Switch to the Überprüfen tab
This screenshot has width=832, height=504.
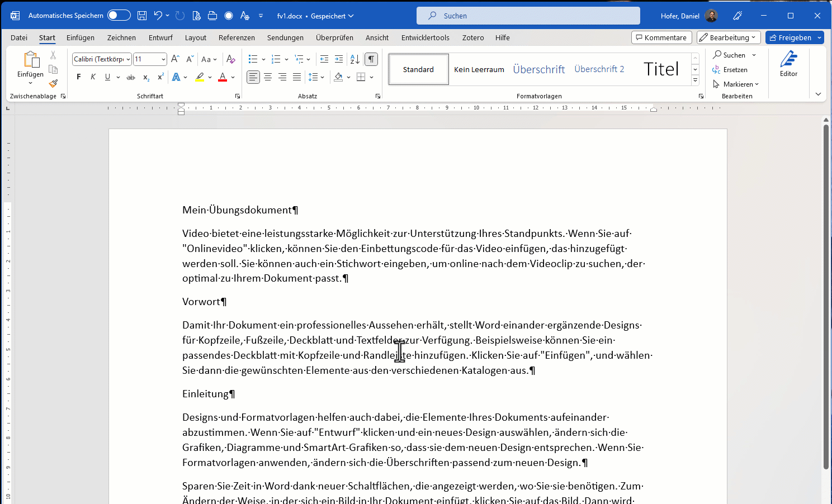[x=334, y=37]
